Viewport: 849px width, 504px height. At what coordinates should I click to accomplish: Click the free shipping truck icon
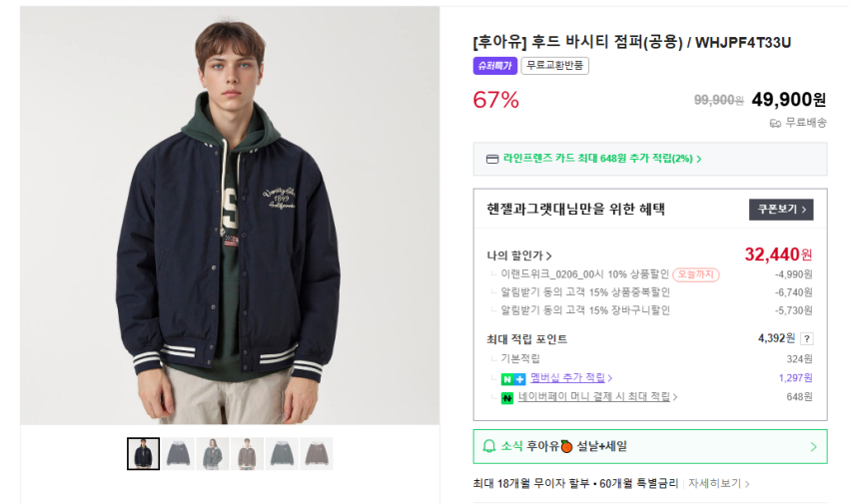click(774, 123)
